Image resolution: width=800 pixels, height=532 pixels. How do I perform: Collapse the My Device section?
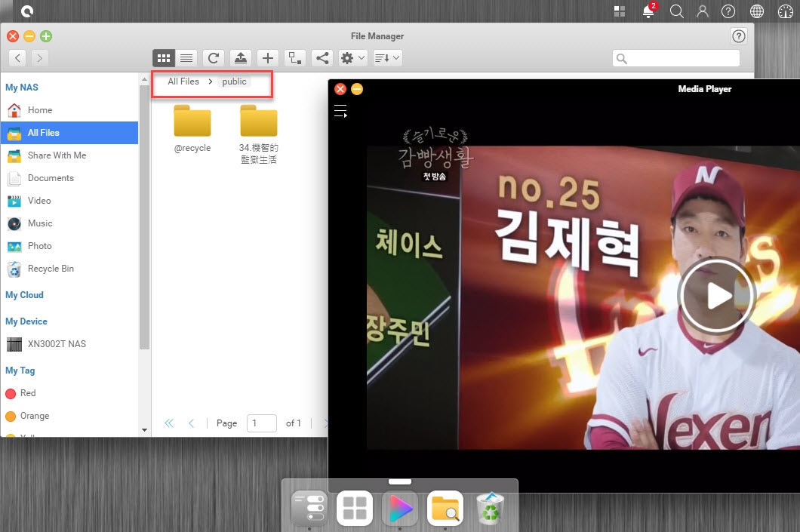(x=26, y=321)
